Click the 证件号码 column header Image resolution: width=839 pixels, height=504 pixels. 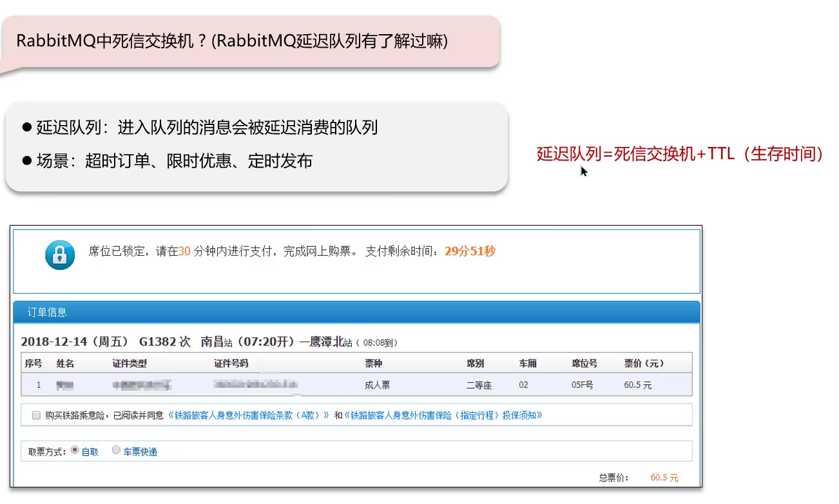[x=231, y=363]
